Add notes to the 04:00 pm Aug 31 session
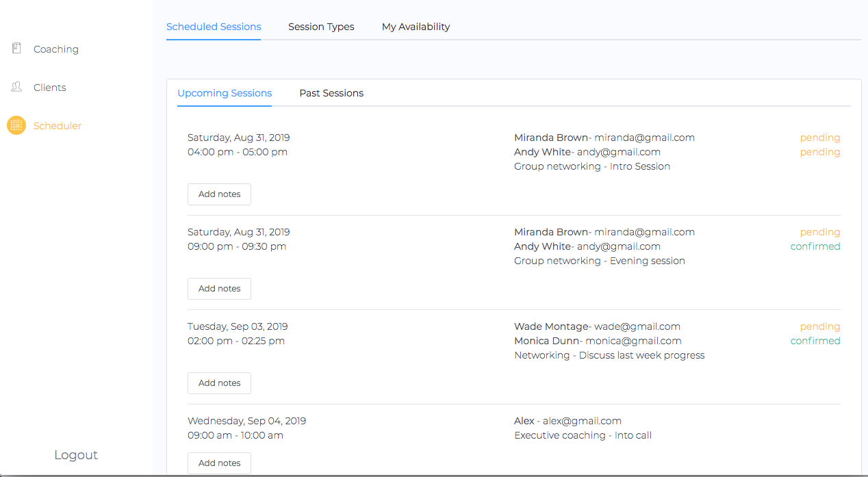Image resolution: width=868 pixels, height=477 pixels. (x=219, y=194)
